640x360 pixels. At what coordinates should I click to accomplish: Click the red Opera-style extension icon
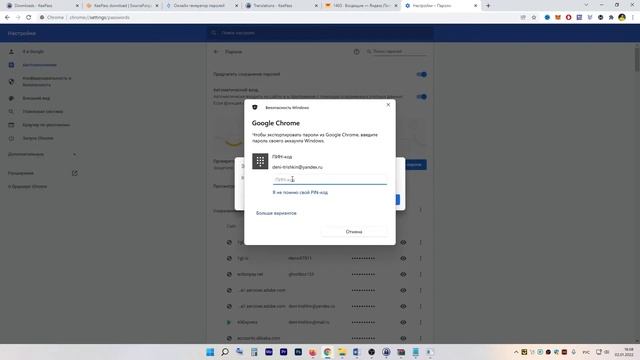coord(569,18)
